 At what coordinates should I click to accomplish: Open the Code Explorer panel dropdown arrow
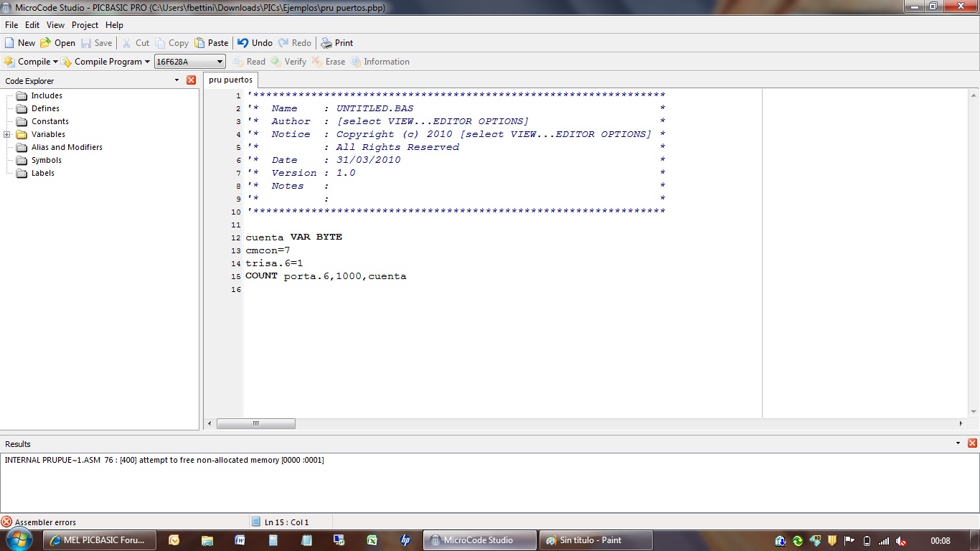tap(176, 80)
